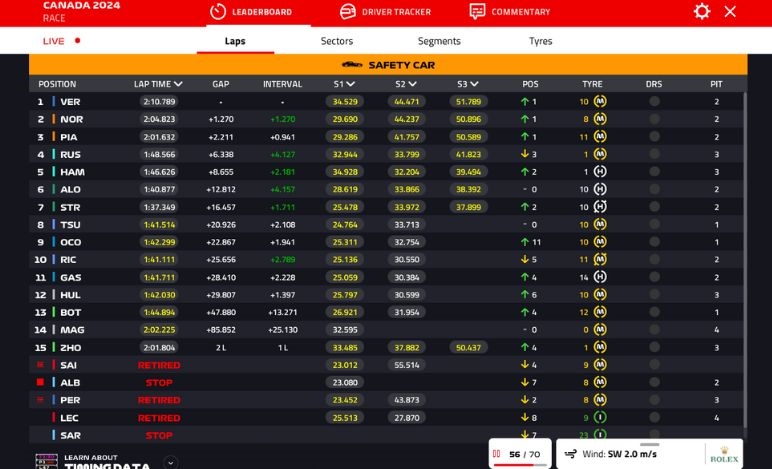Toggle the DRS indicator for VER
772x469 pixels.
pos(654,102)
